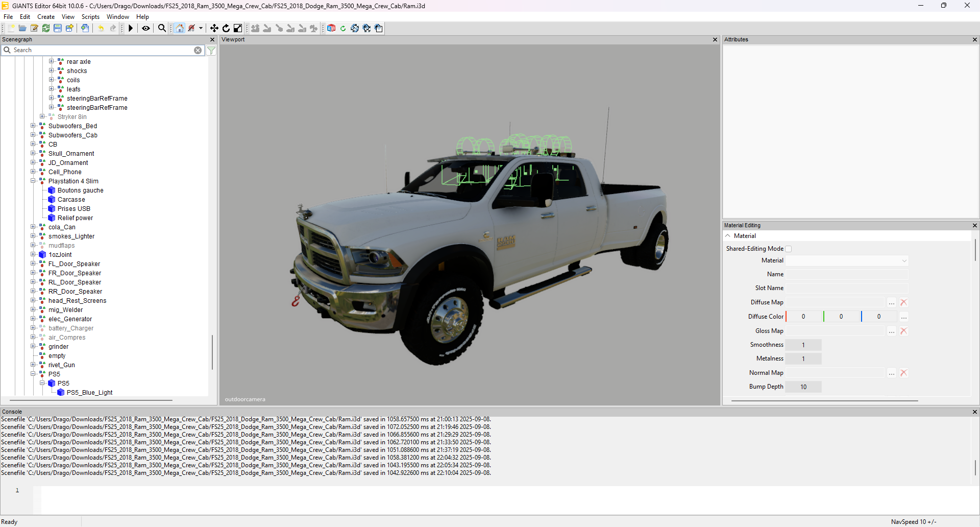This screenshot has width=980, height=527.
Task: Close the Attributes panel
Action: [x=974, y=39]
